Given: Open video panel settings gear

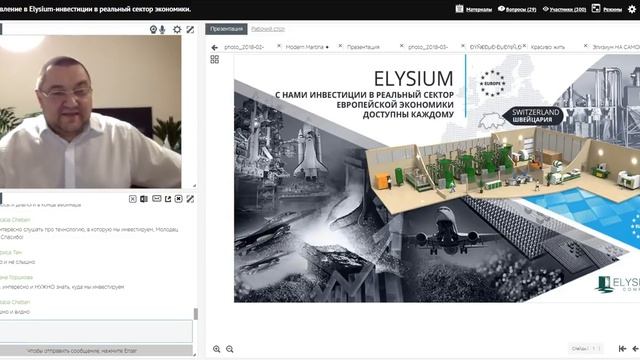Looking at the screenshot, I should coord(177,29).
